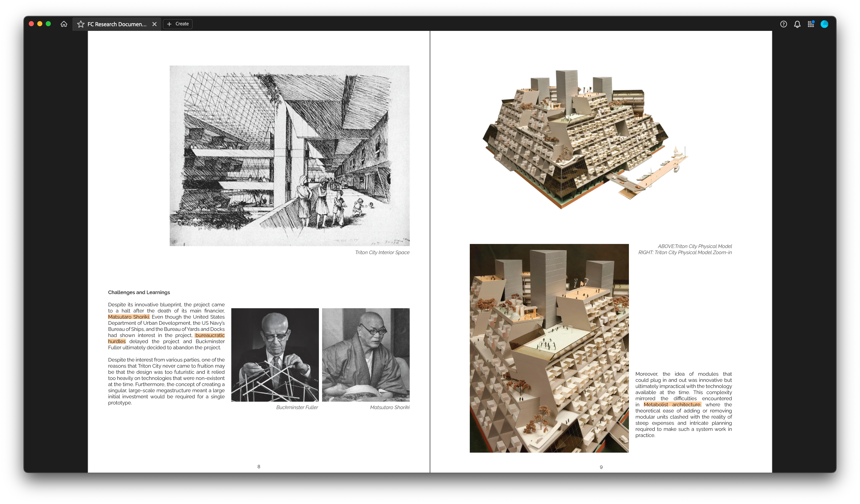Click caption "RIGHT: Triton City Physical Model Zoom-in"
Screen dimensions: 860x504
click(685, 252)
